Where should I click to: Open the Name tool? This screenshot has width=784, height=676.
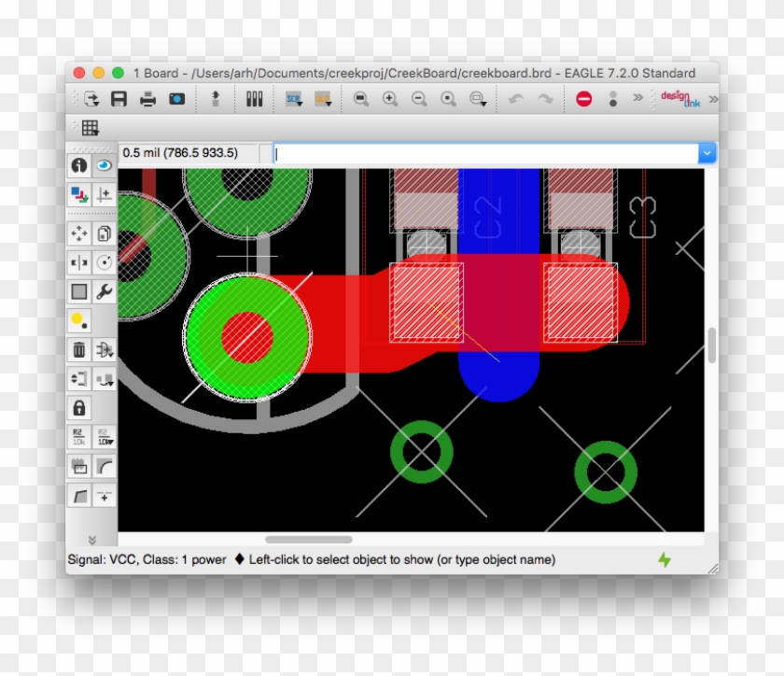[x=79, y=438]
